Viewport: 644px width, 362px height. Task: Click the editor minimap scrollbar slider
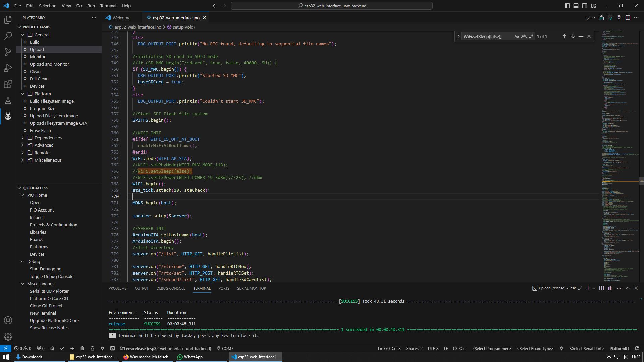(641, 181)
